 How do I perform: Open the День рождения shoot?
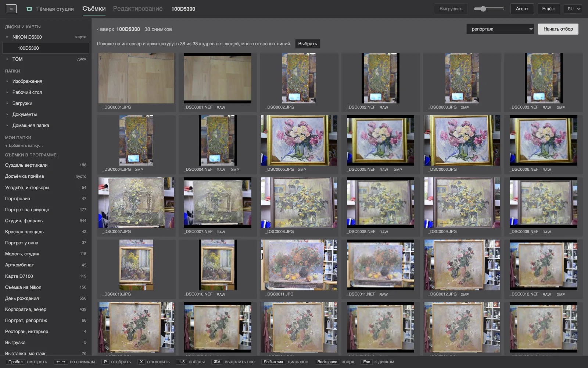(46, 298)
